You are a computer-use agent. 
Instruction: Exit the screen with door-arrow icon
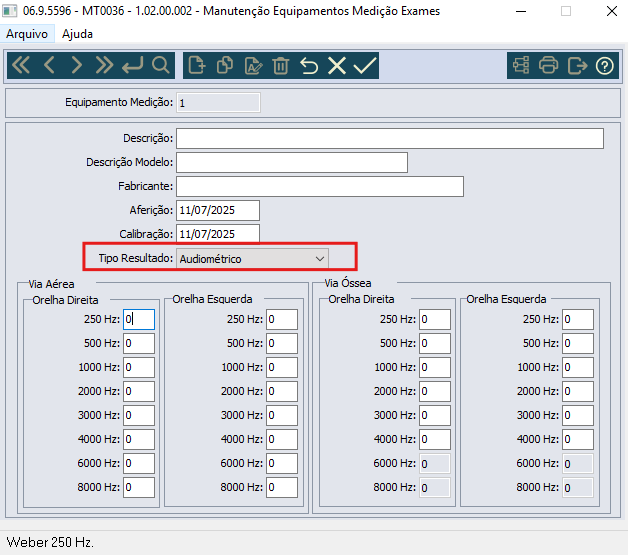pyautogui.click(x=577, y=65)
